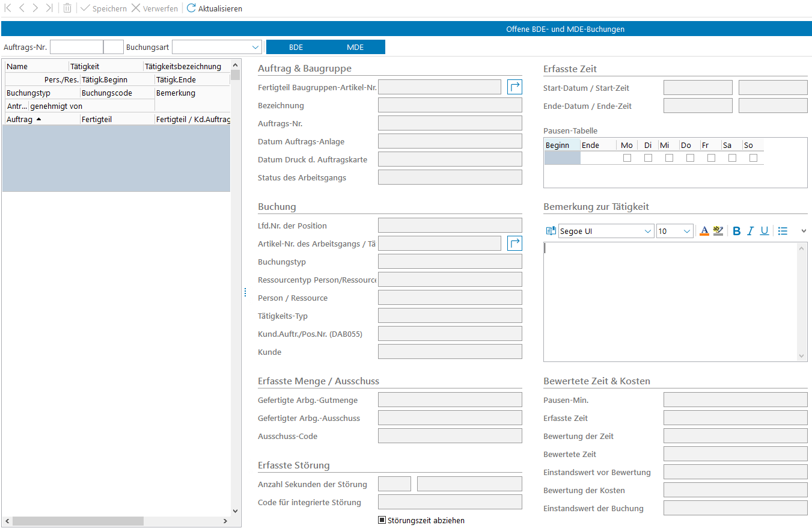Open the Buchungsart dropdown

[x=255, y=47]
